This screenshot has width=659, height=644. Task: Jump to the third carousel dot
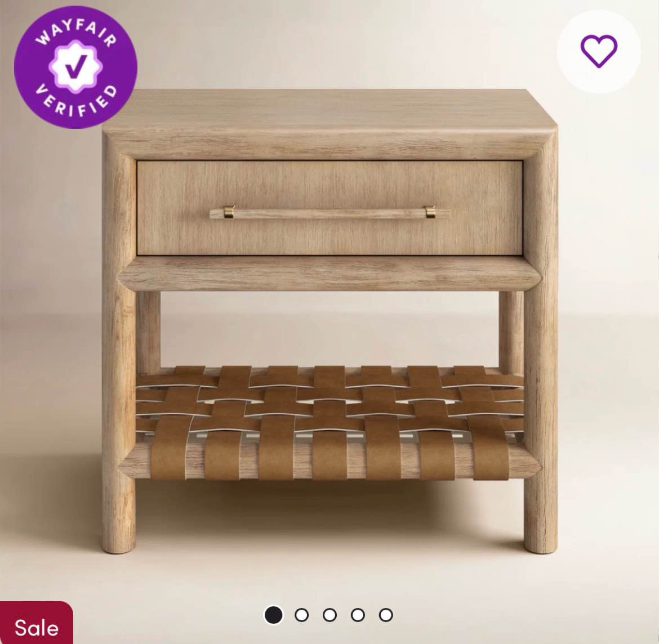coord(330,615)
